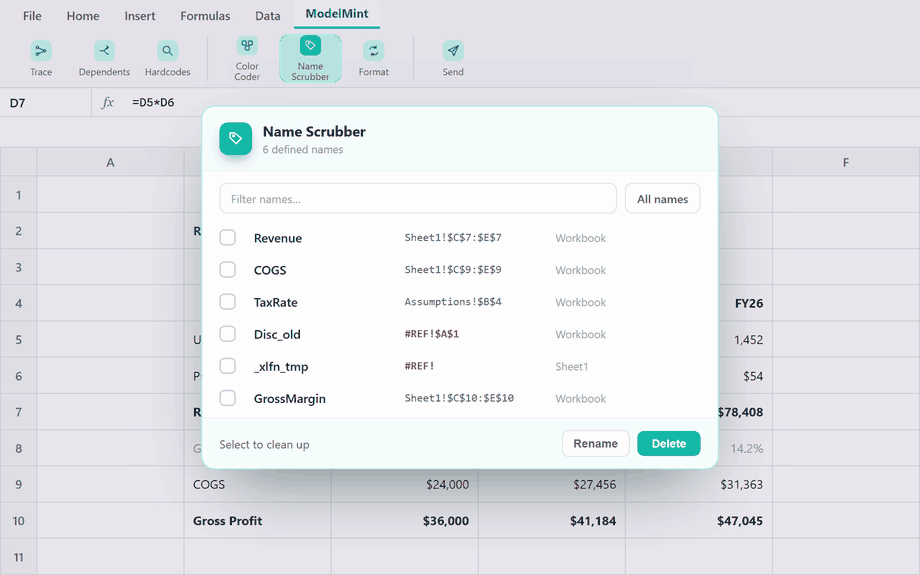Select the cell with $24,000
920x575 pixels.
(x=405, y=485)
